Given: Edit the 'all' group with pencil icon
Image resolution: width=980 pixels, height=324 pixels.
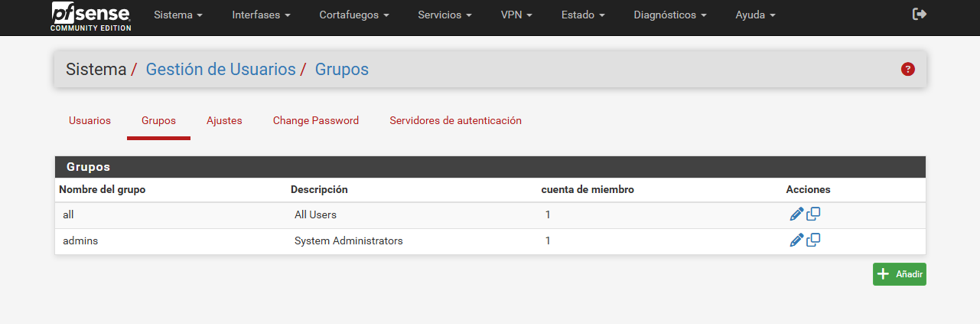Looking at the screenshot, I should [x=796, y=214].
